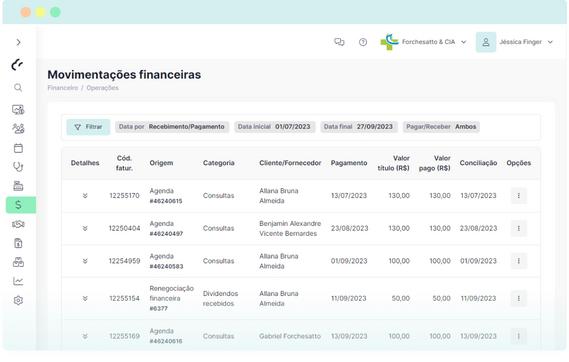
Task: Open the handshake sidebar icon
Action: 18,224
